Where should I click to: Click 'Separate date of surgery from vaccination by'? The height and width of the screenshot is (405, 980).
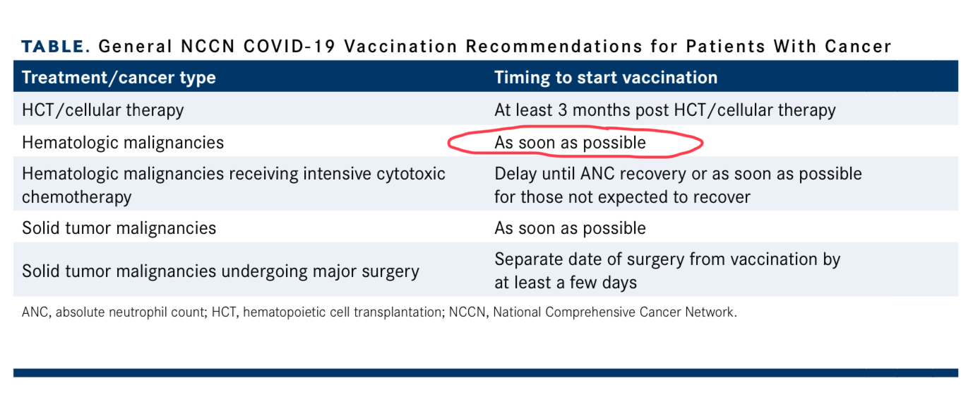pyautogui.click(x=668, y=259)
